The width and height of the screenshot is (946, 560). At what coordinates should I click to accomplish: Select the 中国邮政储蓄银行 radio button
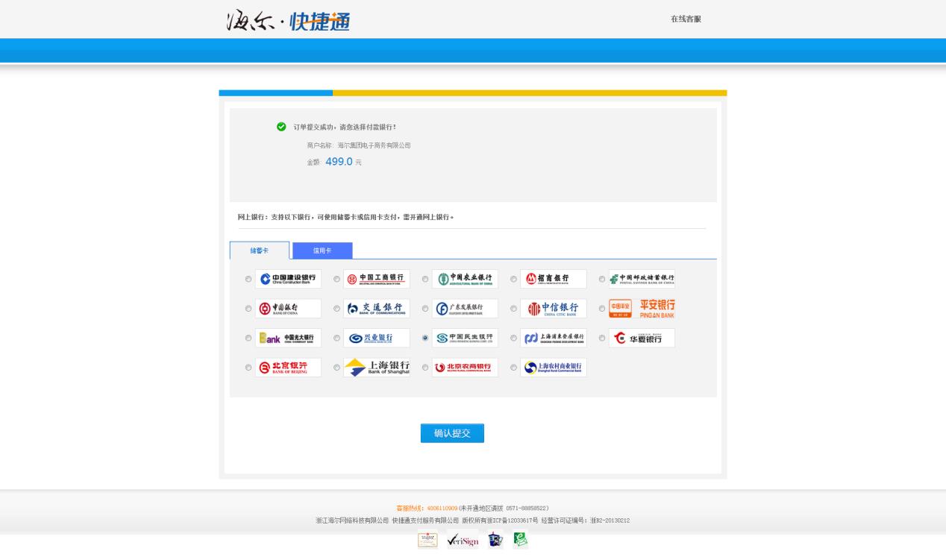pyautogui.click(x=602, y=280)
